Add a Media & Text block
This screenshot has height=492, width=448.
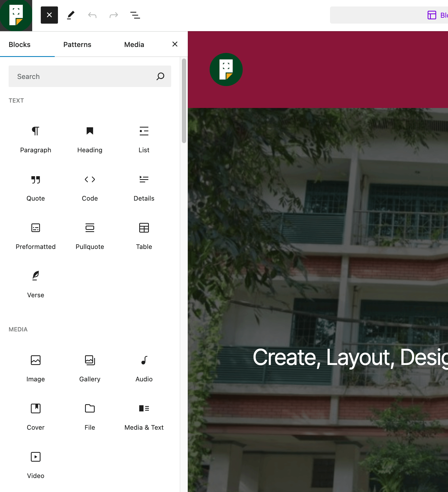pyautogui.click(x=144, y=417)
